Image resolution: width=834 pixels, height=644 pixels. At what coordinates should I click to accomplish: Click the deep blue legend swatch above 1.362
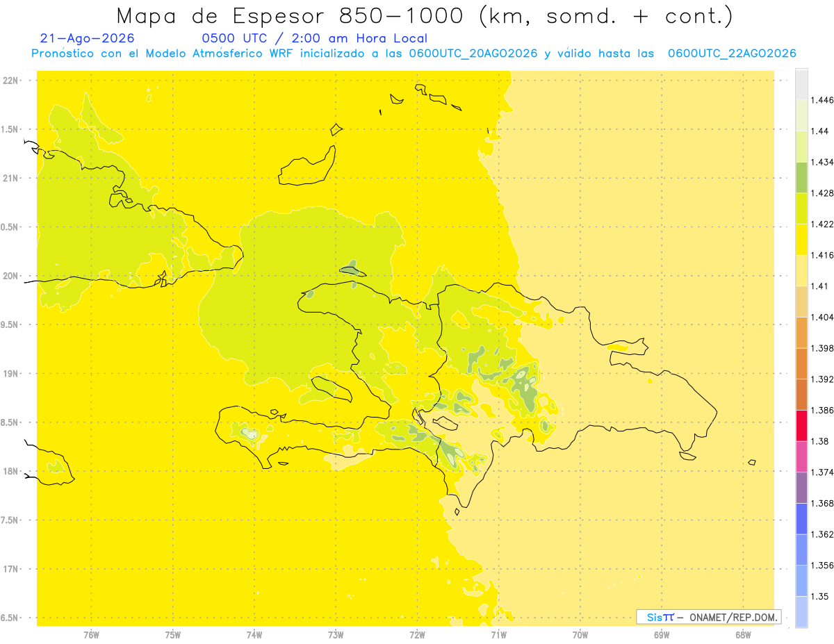801,518
